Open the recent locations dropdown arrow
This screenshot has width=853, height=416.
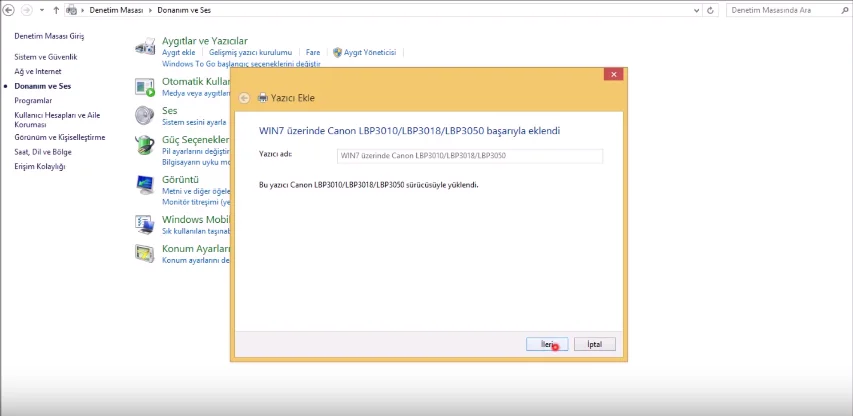[x=41, y=10]
